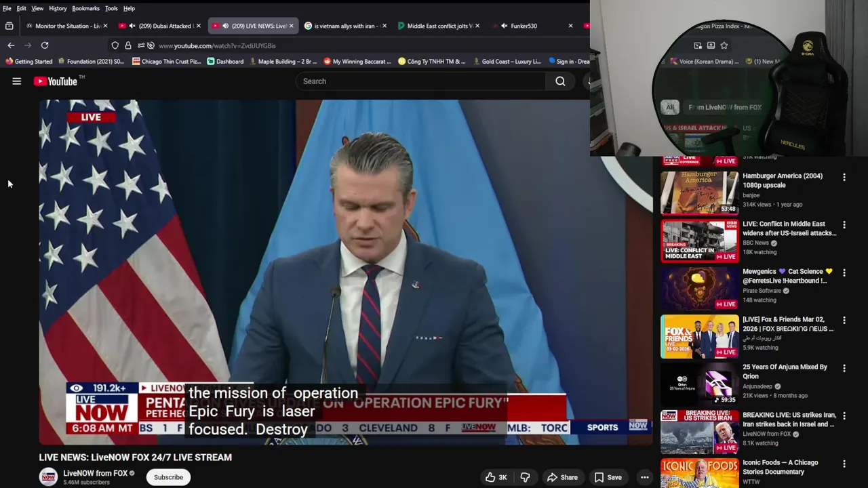Open the Dashboard bookmark
This screenshot has width=868, height=488.
[225, 61]
